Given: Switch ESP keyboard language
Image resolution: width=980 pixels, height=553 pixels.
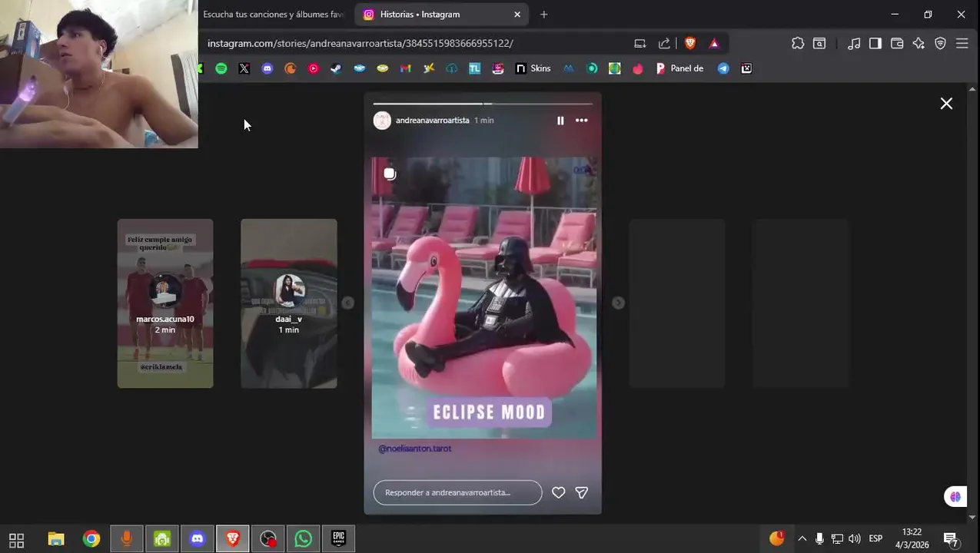Looking at the screenshot, I should tap(875, 539).
